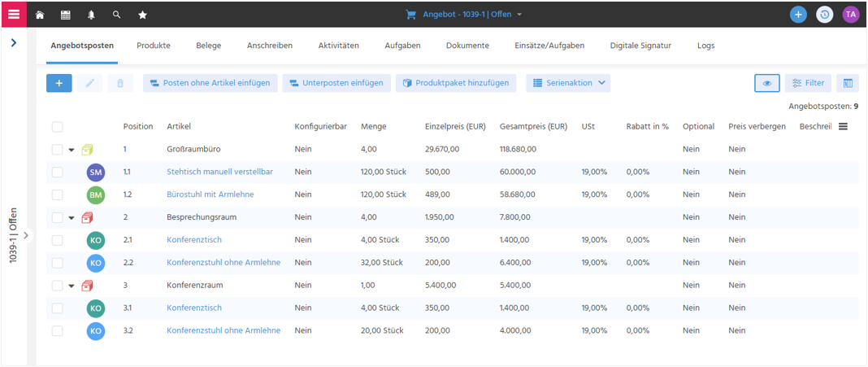Image resolution: width=868 pixels, height=367 pixels.
Task: Switch to the Belege tab
Action: coord(209,46)
